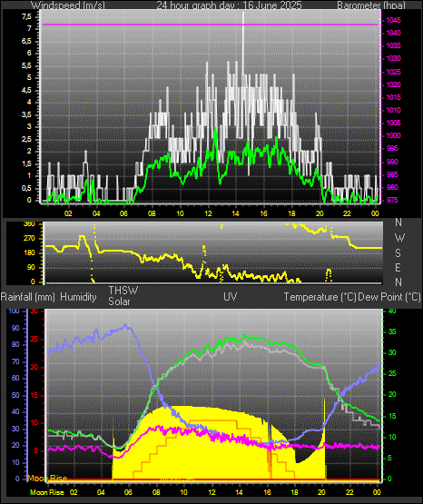Click the 'THSW' legend label
Screen dimensions: 423x504
(x=123, y=291)
